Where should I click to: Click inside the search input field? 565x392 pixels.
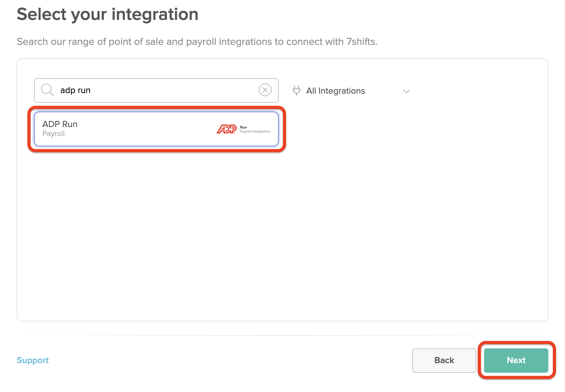pos(144,90)
